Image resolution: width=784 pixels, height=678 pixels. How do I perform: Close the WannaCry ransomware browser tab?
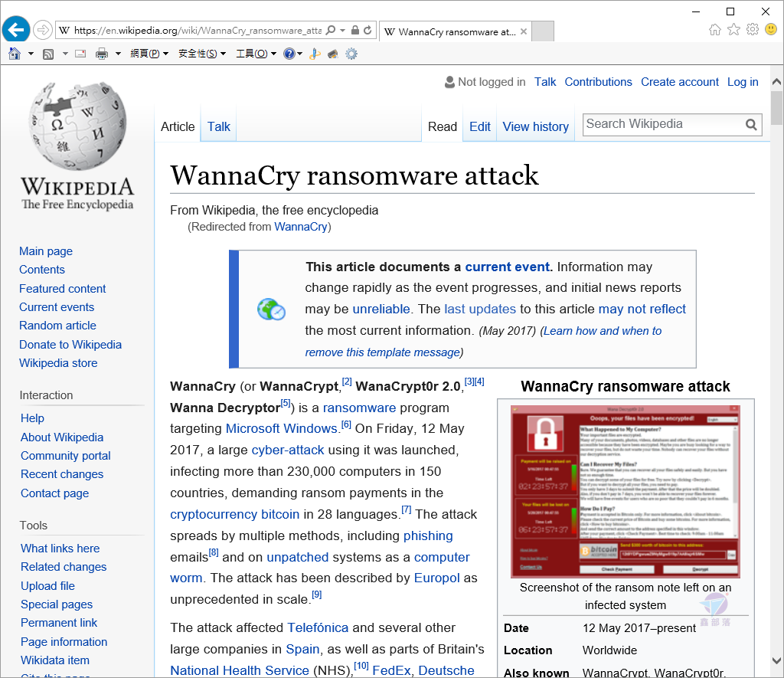coord(524,31)
